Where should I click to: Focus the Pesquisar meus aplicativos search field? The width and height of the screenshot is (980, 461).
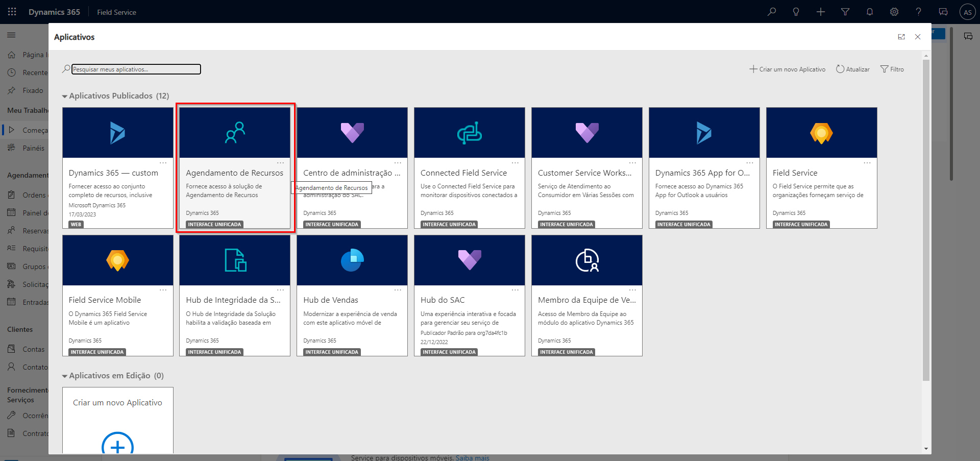click(136, 69)
